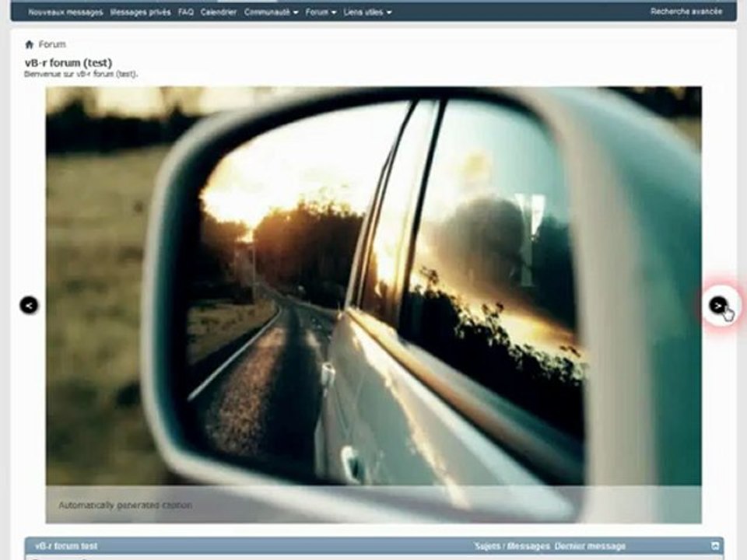Image resolution: width=747 pixels, height=560 pixels.
Task: Click the 'Sujets / Messages' column header
Action: point(512,546)
